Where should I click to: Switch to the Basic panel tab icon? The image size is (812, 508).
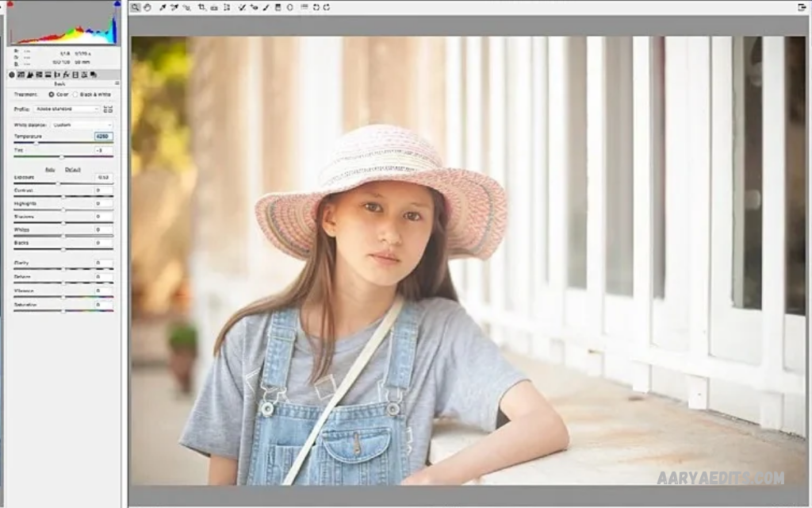click(x=11, y=75)
